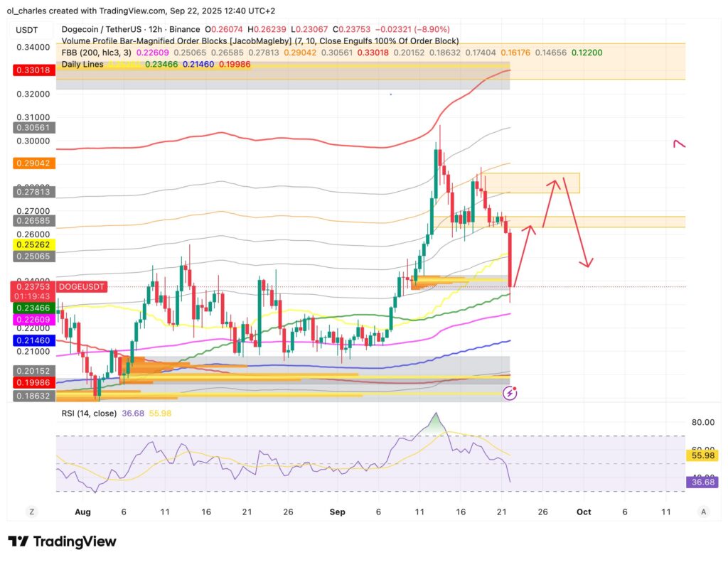Click the 36.68 RSI reading on the scale
728x562 pixels.
(x=701, y=482)
